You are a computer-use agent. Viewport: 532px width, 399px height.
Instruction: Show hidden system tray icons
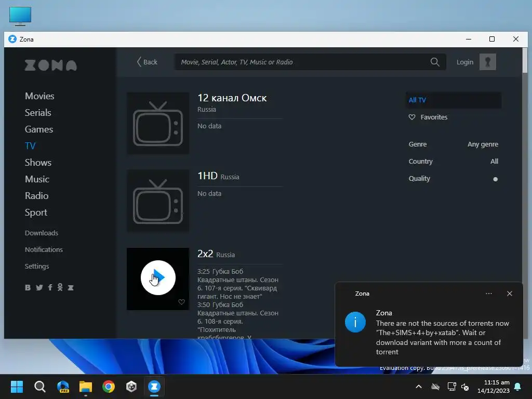point(419,387)
